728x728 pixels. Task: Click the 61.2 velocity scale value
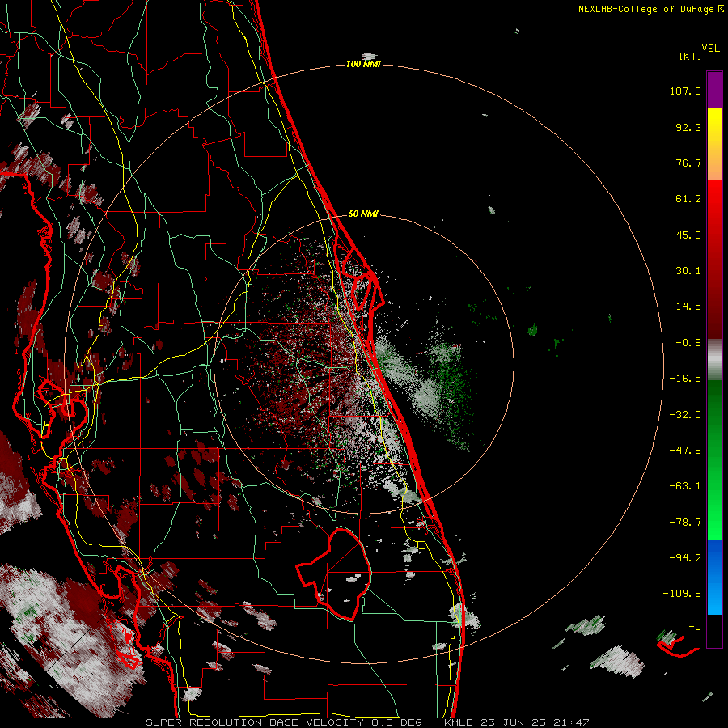tap(688, 199)
